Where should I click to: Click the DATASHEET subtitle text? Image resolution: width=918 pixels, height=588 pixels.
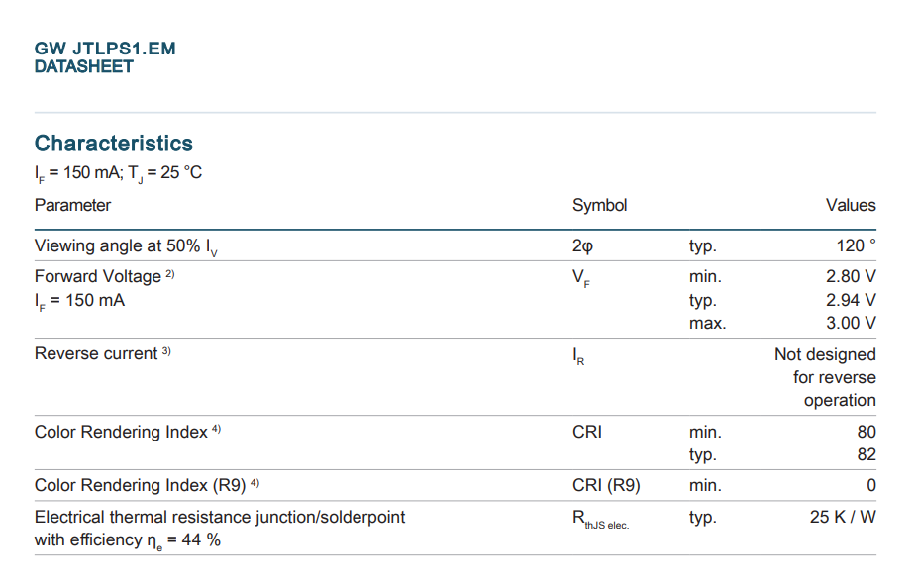pyautogui.click(x=84, y=66)
